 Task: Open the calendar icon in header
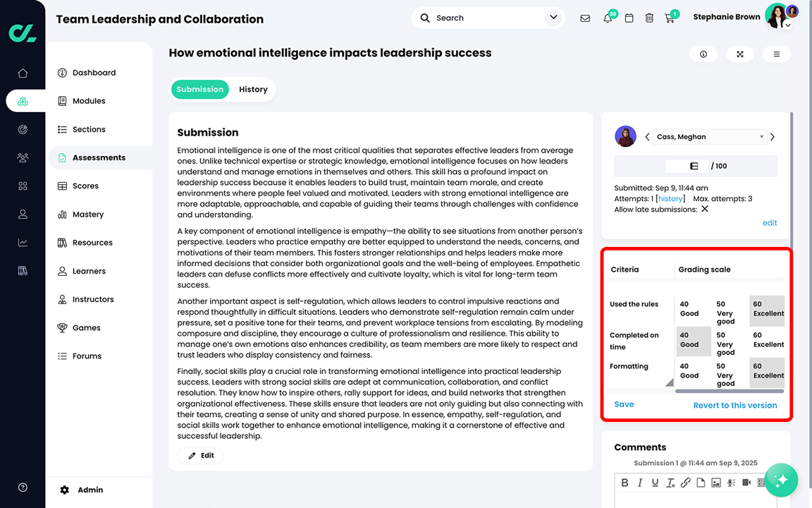(x=629, y=18)
